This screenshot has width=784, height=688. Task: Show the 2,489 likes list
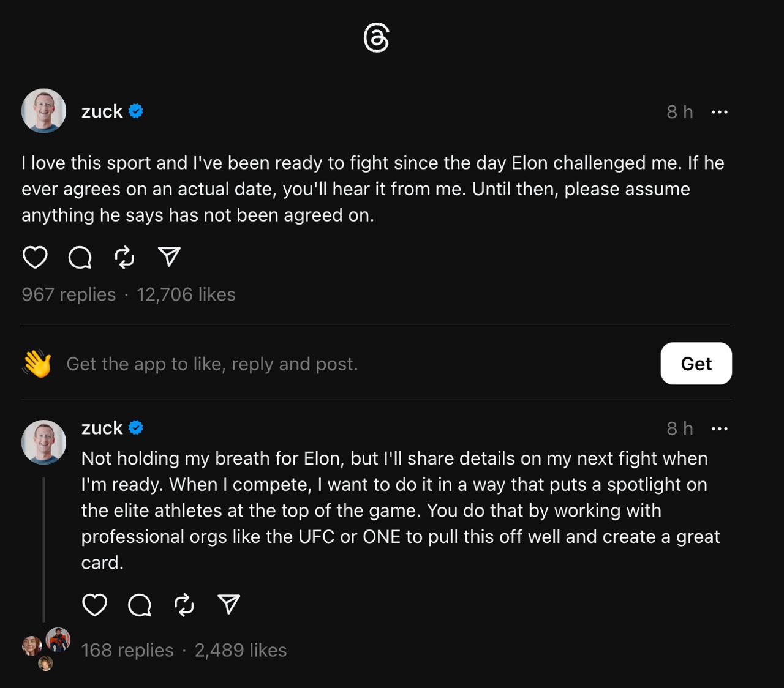(241, 650)
